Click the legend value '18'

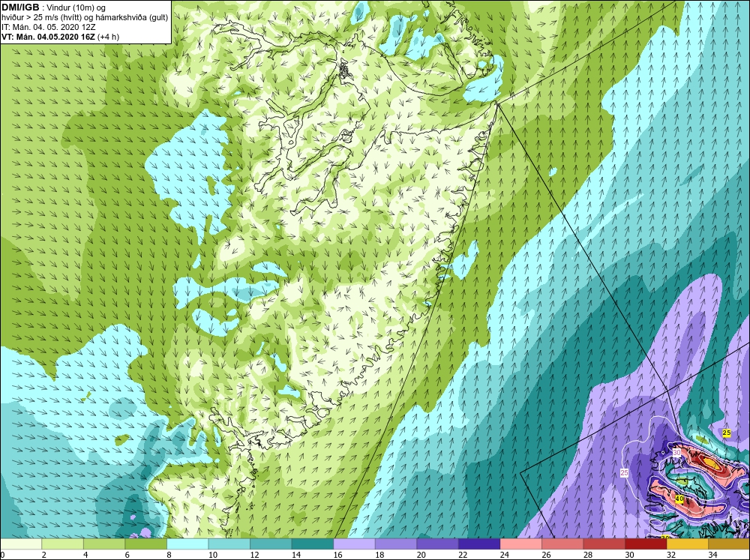[x=379, y=555]
